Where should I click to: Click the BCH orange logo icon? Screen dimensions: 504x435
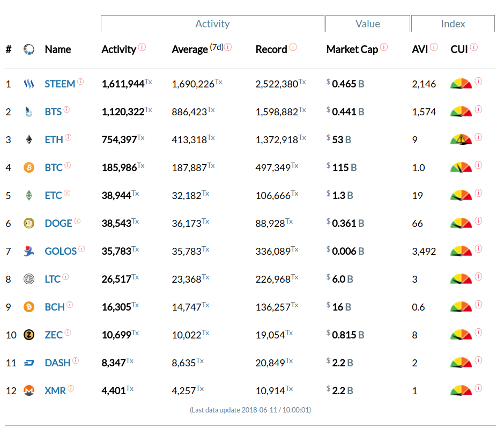[29, 307]
